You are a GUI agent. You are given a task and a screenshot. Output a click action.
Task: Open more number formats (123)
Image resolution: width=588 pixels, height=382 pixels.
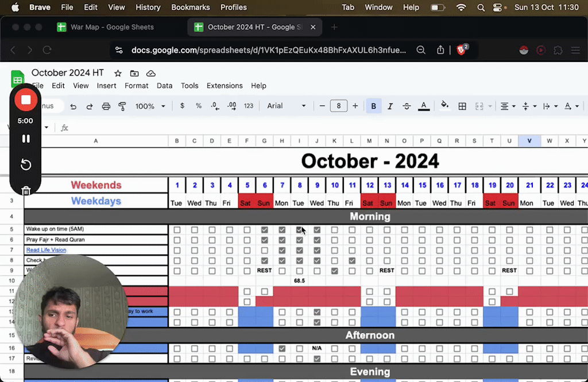click(x=249, y=106)
